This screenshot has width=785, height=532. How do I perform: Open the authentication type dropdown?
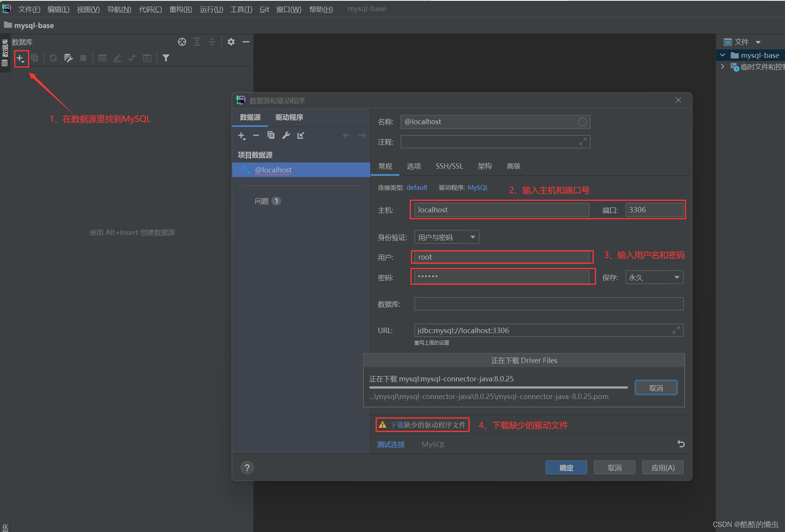(x=447, y=237)
